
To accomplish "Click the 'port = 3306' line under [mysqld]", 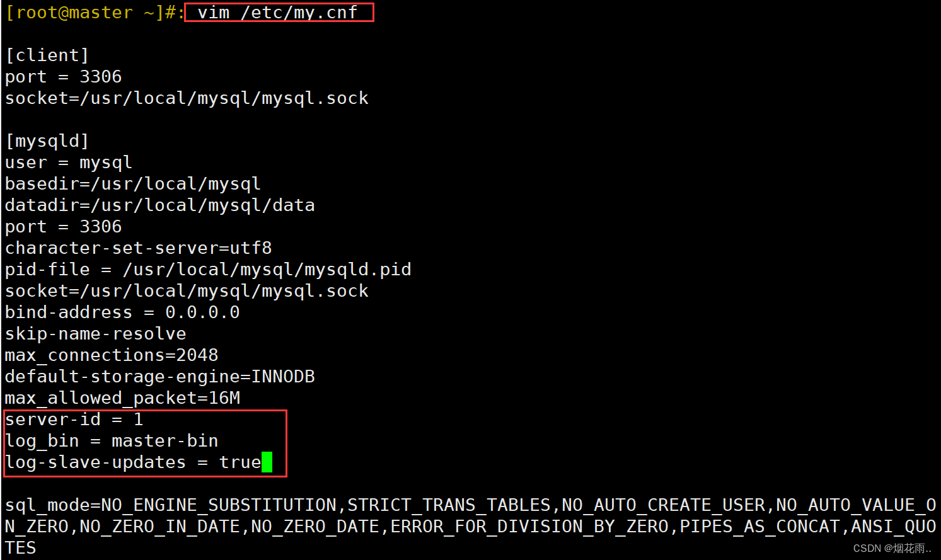I will (x=63, y=227).
